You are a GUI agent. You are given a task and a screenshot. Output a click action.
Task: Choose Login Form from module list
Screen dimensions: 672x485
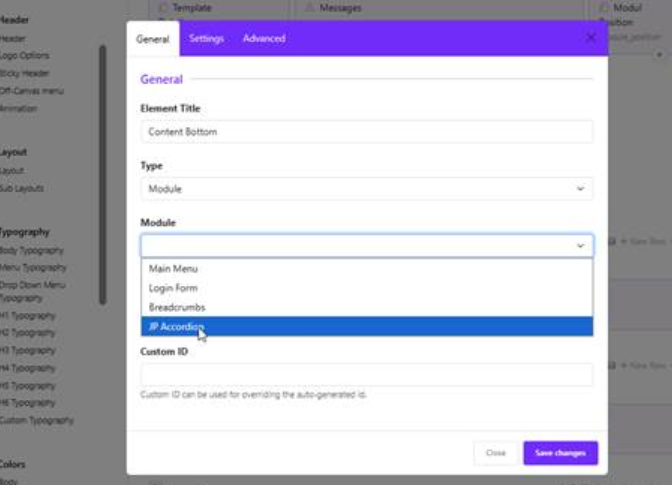(x=367, y=288)
